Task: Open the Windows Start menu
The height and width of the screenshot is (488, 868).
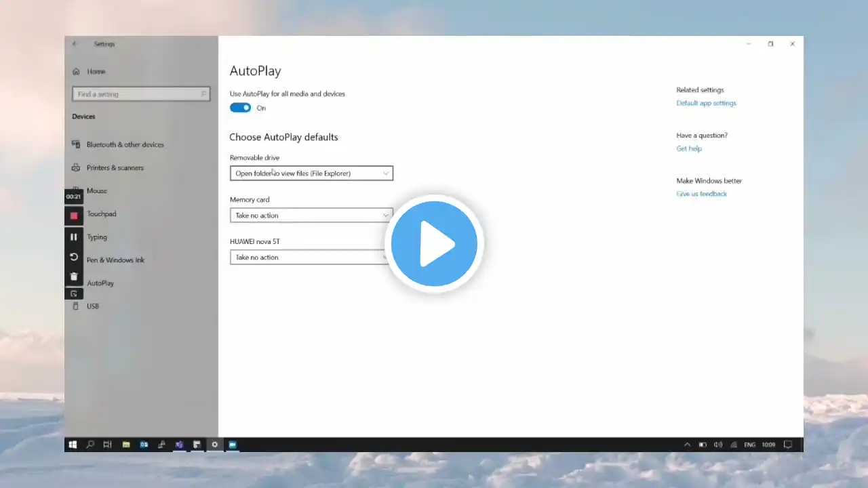Action: [73, 445]
